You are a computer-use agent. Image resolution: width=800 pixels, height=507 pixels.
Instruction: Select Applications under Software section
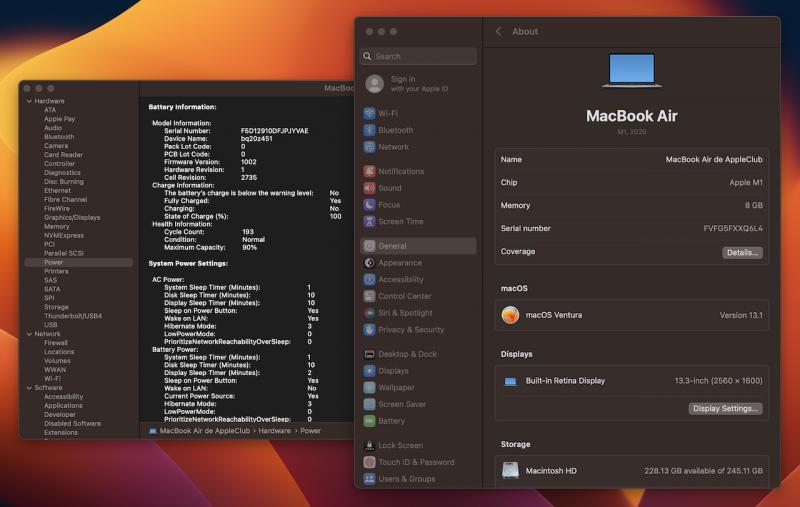click(x=63, y=405)
